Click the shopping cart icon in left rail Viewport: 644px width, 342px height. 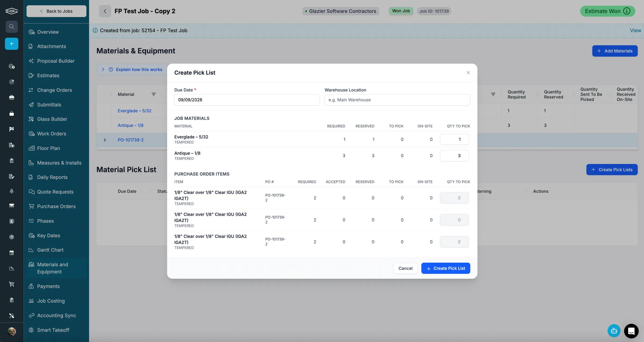[12, 284]
